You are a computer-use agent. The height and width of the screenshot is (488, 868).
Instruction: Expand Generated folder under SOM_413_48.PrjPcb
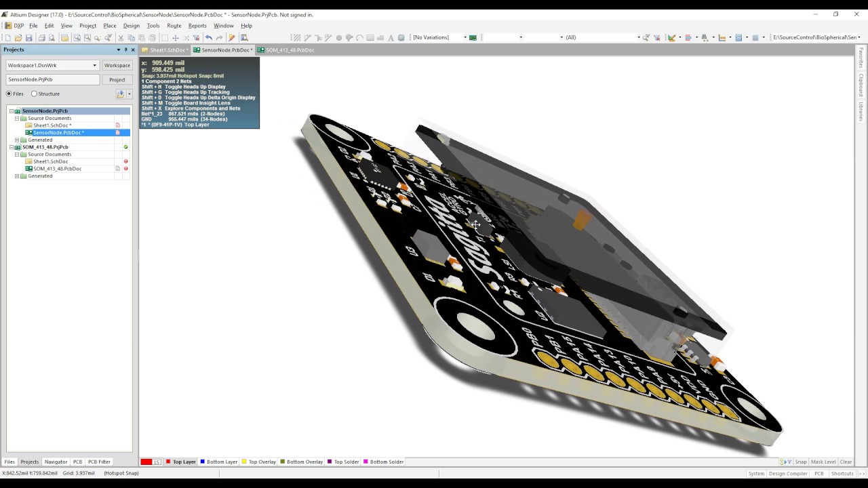coord(17,176)
